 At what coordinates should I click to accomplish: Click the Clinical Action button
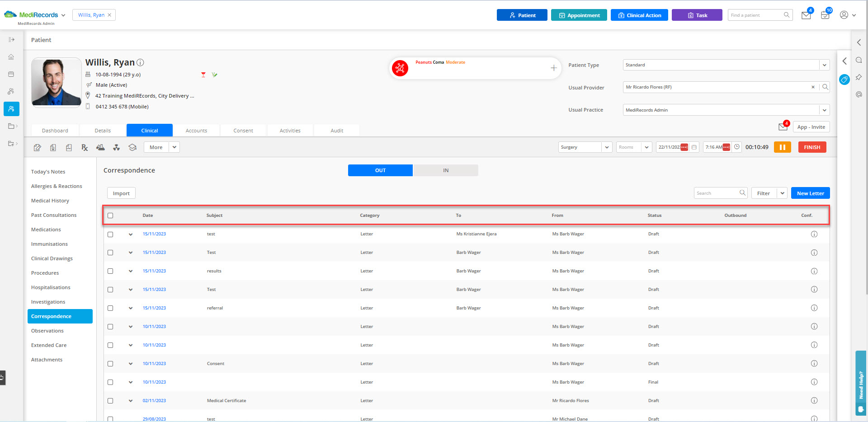(639, 15)
